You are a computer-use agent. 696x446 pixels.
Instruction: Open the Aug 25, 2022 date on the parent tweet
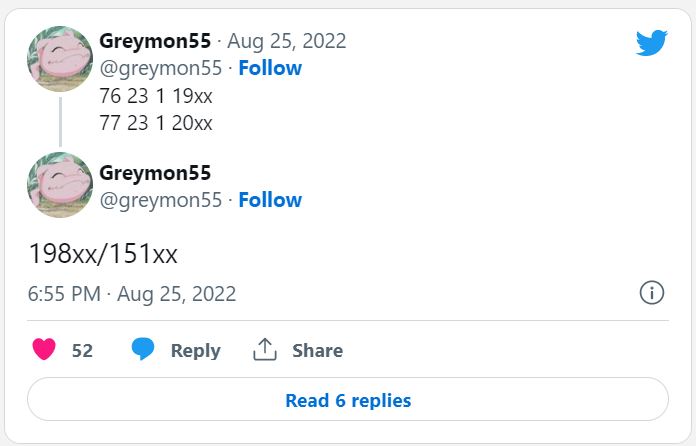point(286,41)
